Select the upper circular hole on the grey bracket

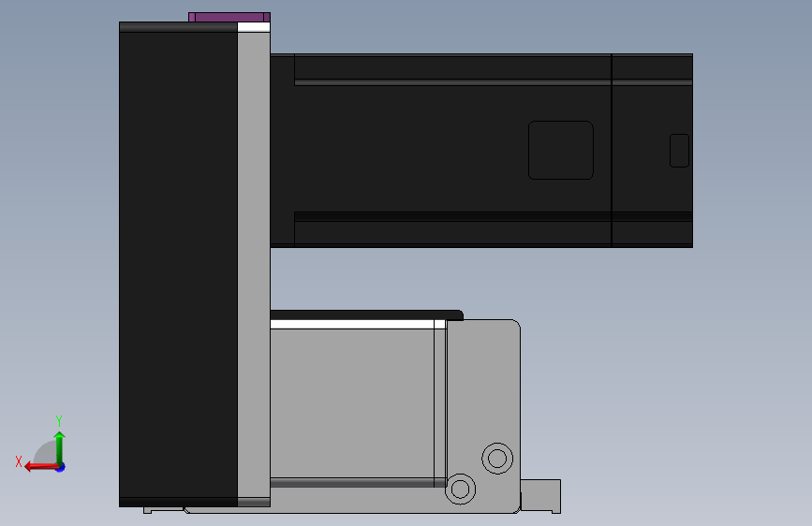point(497,459)
